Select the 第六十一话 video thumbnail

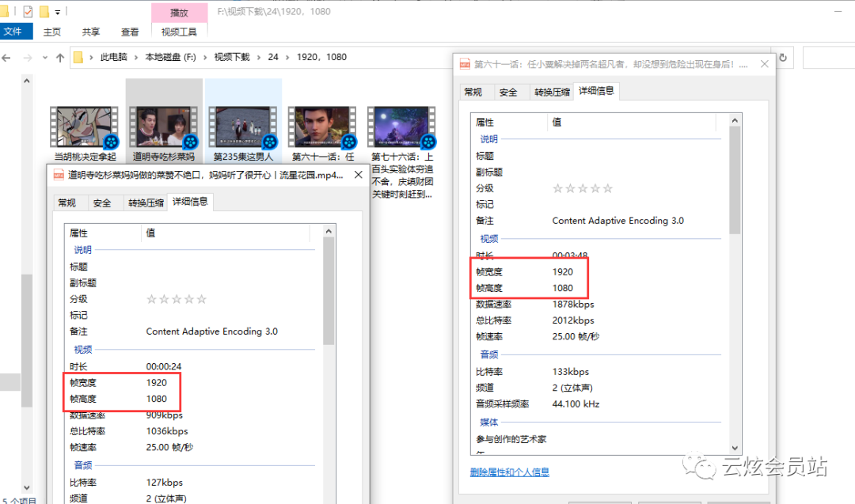322,127
